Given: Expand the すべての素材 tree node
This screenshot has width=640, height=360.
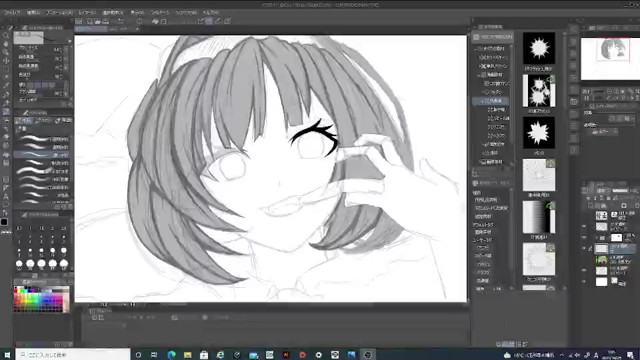Looking at the screenshot, I should point(476,49).
